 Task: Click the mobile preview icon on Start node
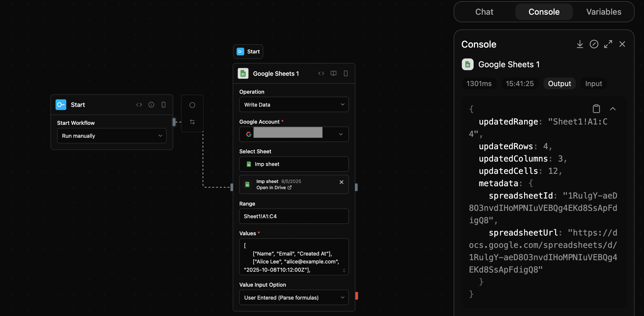(x=163, y=105)
